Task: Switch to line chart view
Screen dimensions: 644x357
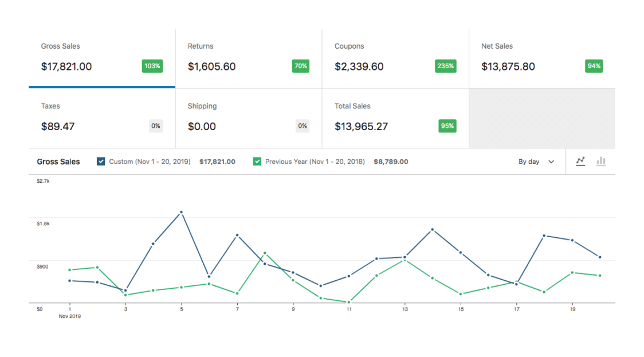Action: 580,162
